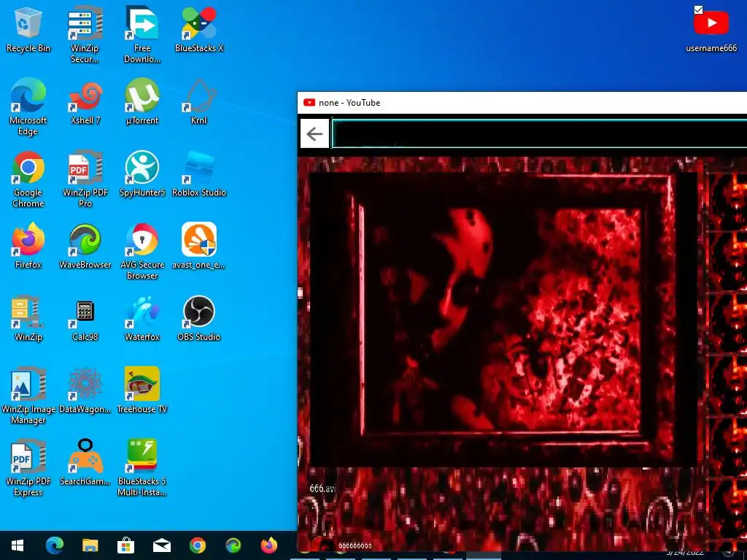This screenshot has height=560, width=747.
Task: Open the WinZip Secure desktop shortcut
Action: pos(85,34)
